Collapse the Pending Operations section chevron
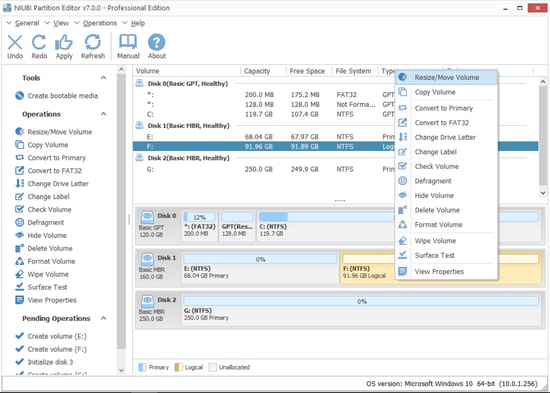Screen dimensions: 550x393 [x=103, y=318]
